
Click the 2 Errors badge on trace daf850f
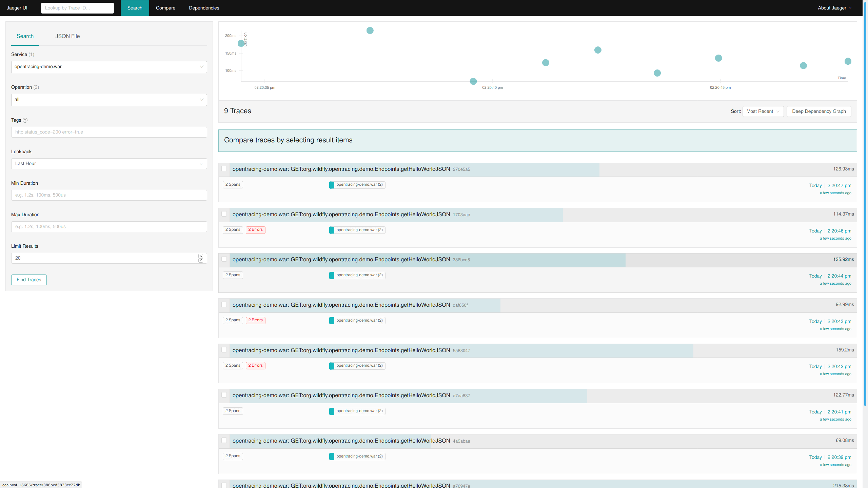tap(255, 320)
